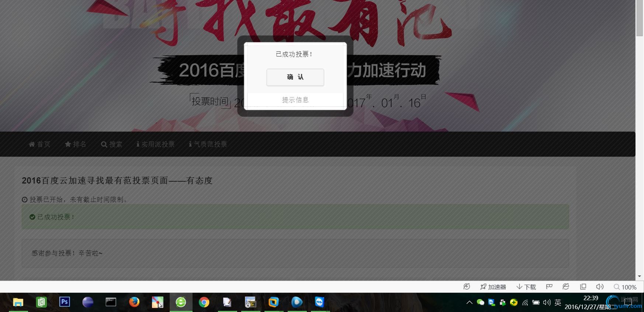Mute page sound via browser speaker icon
The height and width of the screenshot is (312, 644).
(x=600, y=287)
